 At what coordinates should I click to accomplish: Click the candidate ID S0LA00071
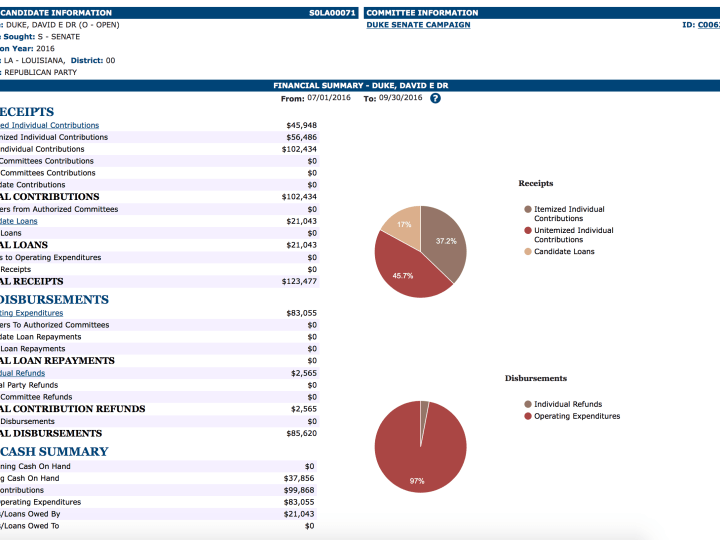point(332,13)
